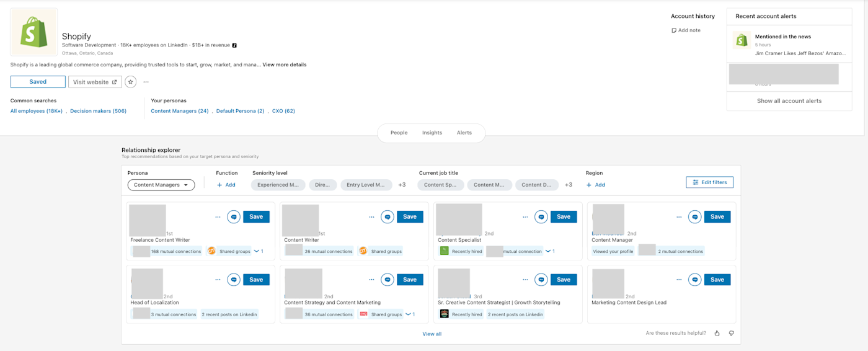This screenshot has width=868, height=351.
Task: Open Content Managers (24) persona link
Action: 180,111
